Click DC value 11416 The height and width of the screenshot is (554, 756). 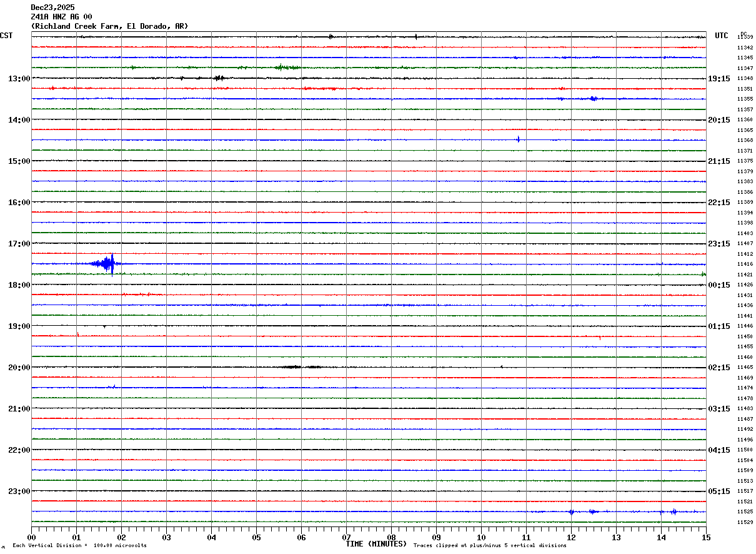[x=745, y=264]
